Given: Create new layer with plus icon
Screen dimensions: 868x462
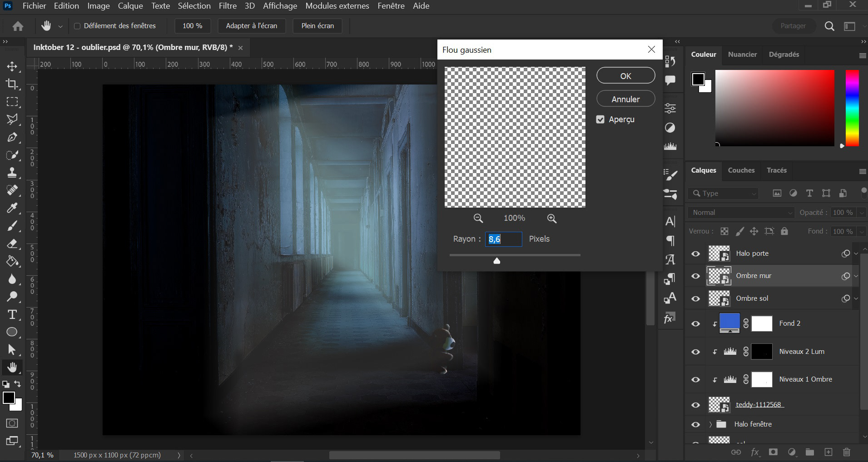Looking at the screenshot, I should click(x=828, y=452).
